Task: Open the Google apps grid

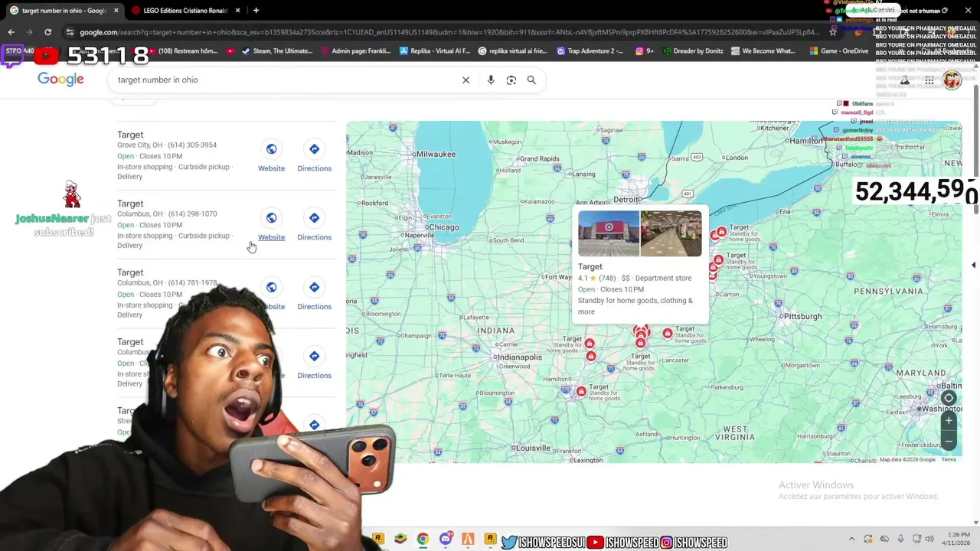Action: 929,80
